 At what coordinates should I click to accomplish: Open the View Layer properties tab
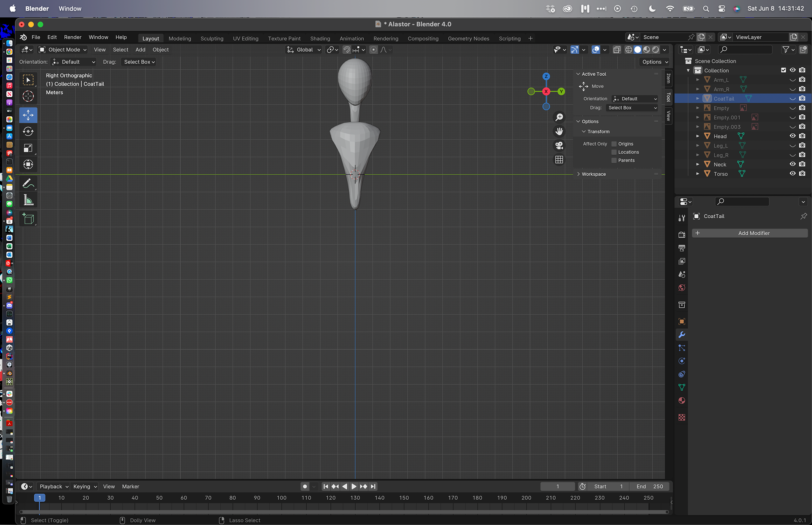tap(682, 261)
